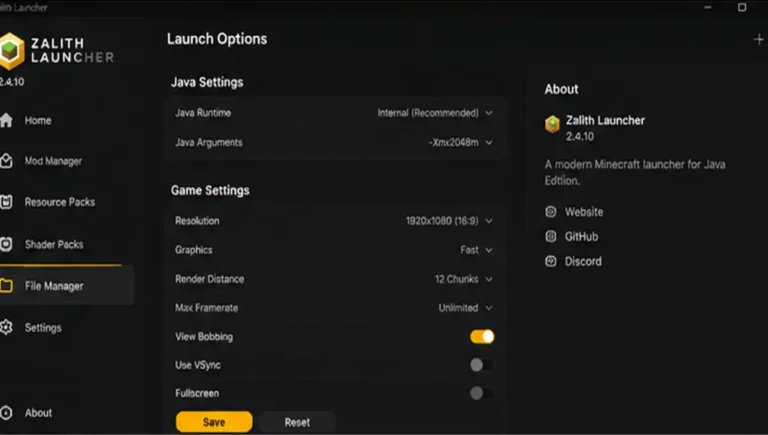Open the Render Distance dropdown

[463, 279]
